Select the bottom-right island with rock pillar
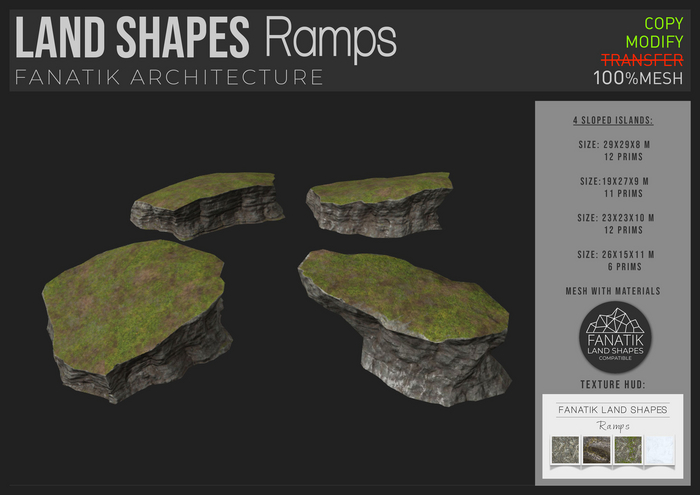700x495 pixels. coord(404,327)
